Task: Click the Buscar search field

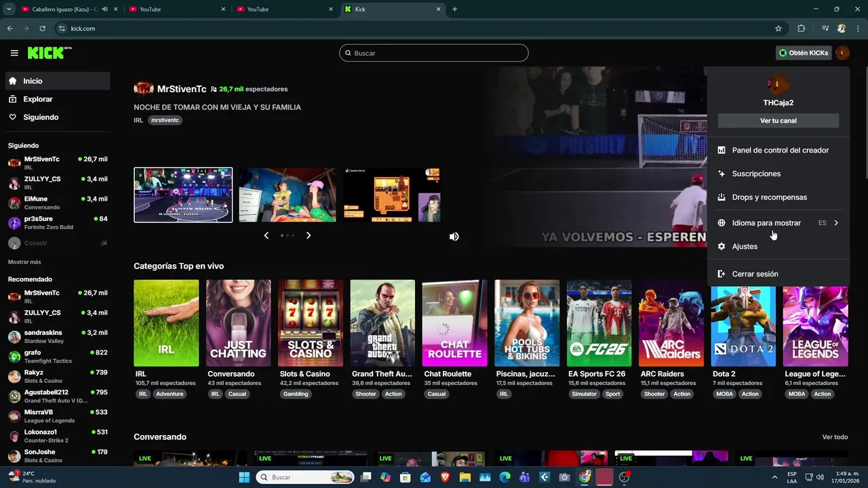Action: 434,53
